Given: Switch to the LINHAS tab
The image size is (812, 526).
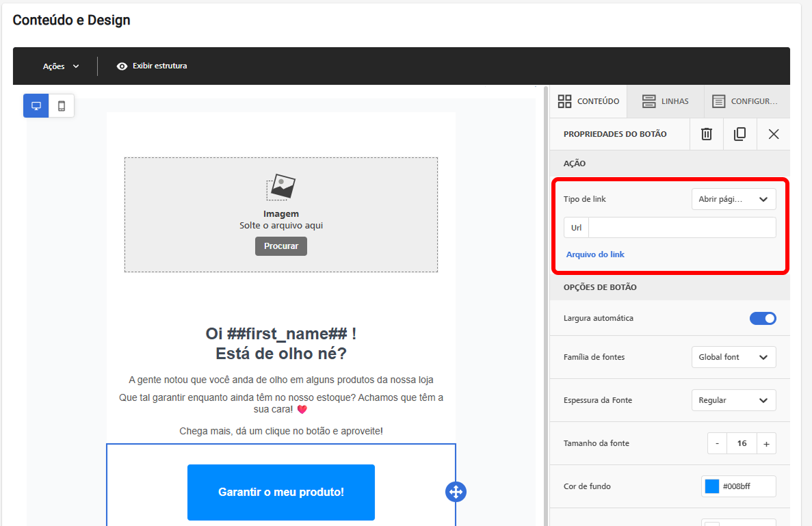Looking at the screenshot, I should tap(666, 101).
